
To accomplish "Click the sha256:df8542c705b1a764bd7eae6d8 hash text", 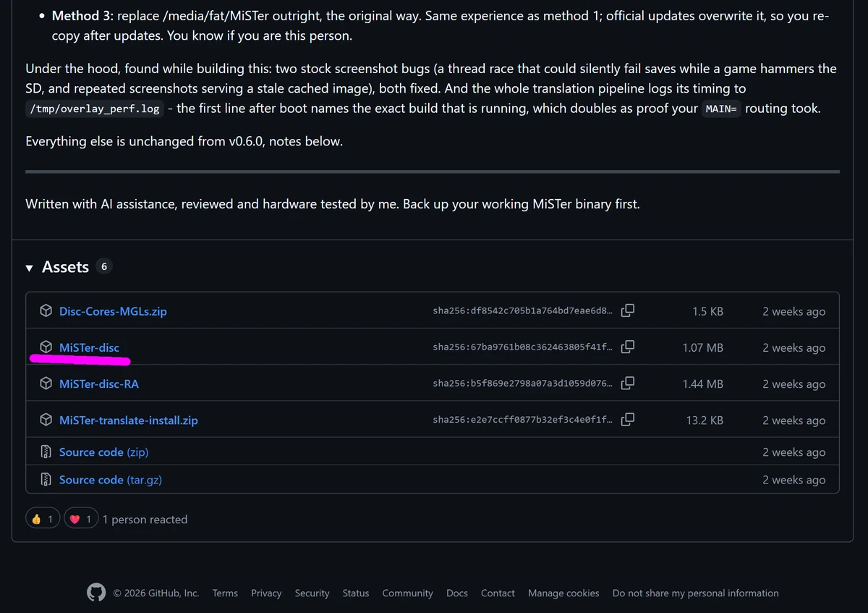I will click(x=523, y=311).
